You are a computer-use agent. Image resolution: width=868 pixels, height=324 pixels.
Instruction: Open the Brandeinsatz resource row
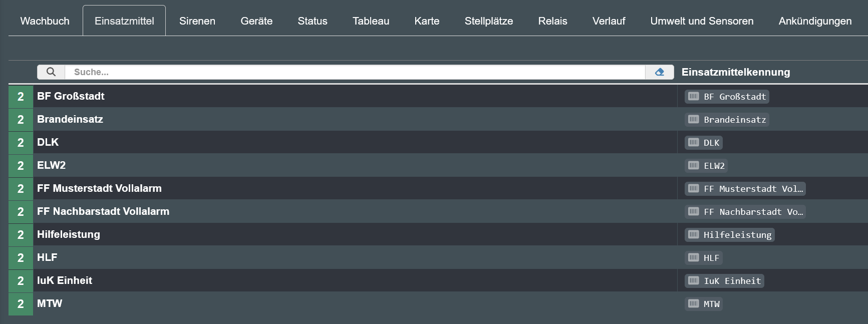70,119
